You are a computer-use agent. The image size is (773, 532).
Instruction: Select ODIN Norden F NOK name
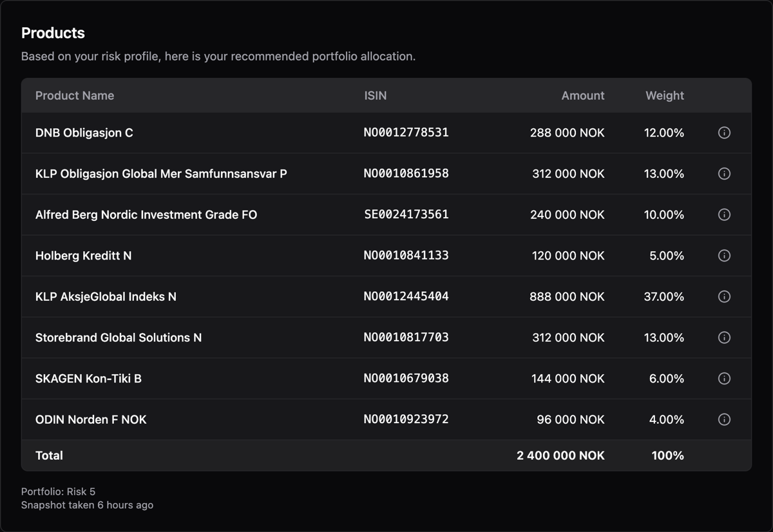(91, 419)
